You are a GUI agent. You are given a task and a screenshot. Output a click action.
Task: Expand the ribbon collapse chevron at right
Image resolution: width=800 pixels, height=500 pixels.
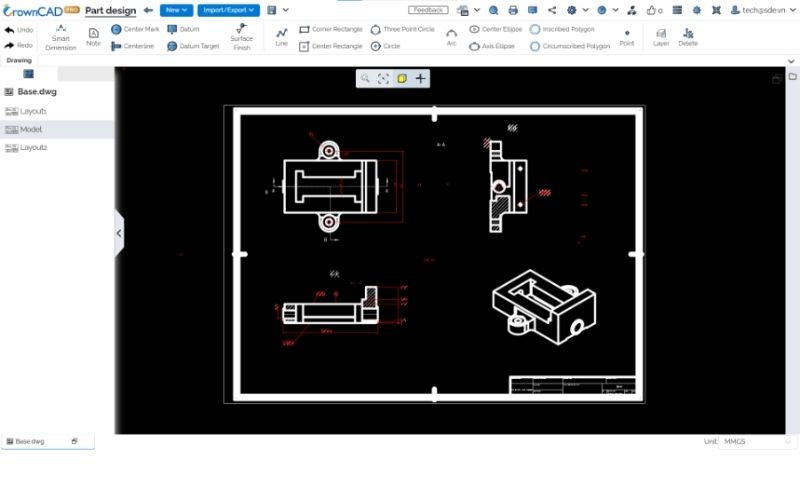(x=791, y=61)
